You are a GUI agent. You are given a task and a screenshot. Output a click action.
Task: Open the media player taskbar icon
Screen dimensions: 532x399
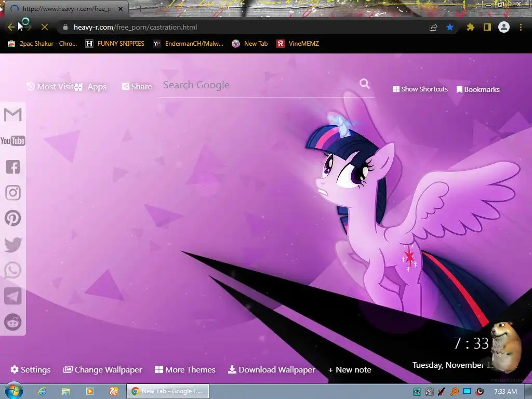pos(90,391)
